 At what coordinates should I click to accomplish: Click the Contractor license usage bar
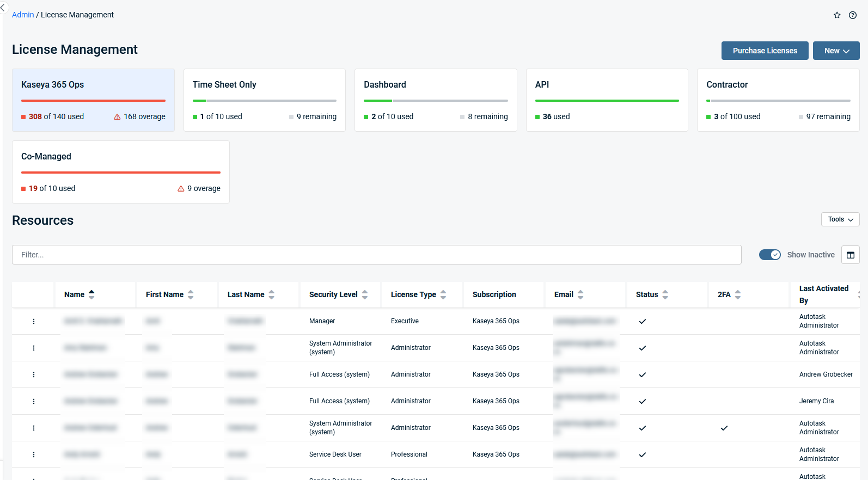tap(778, 101)
